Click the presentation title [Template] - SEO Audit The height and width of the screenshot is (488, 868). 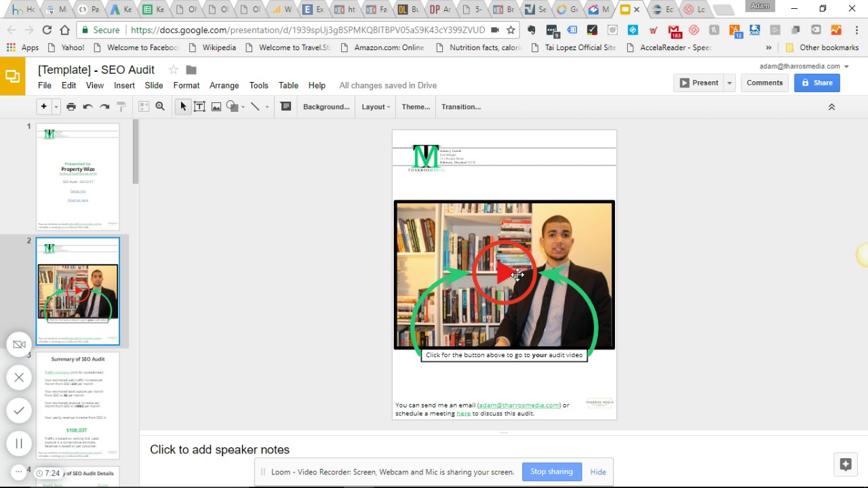click(96, 70)
